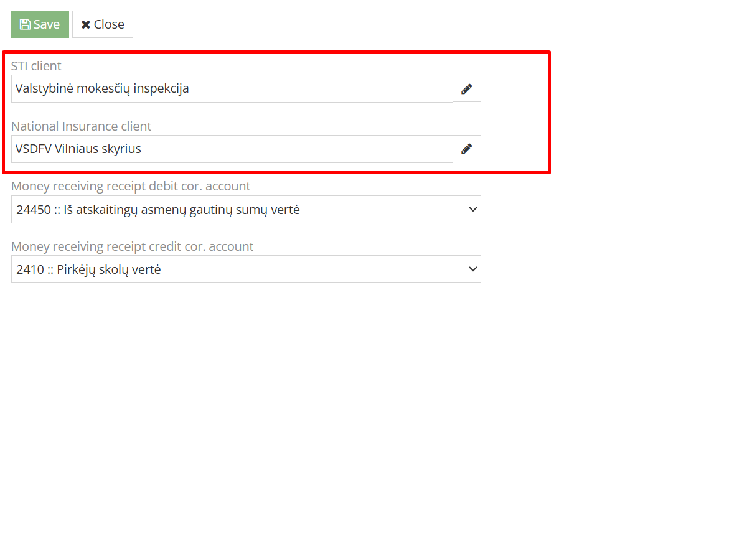
Task: Click the National Insurance client label
Action: [82, 126]
